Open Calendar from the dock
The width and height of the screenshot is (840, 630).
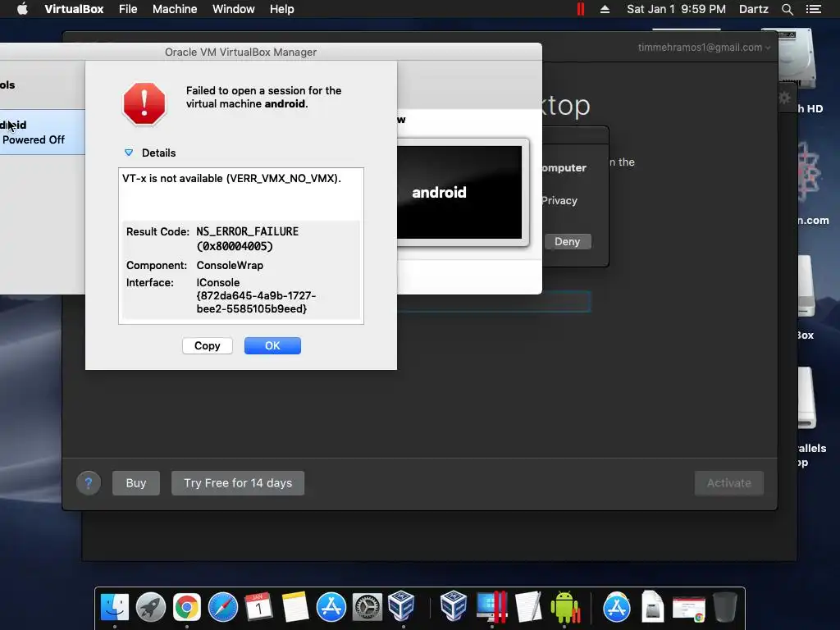coord(258,607)
